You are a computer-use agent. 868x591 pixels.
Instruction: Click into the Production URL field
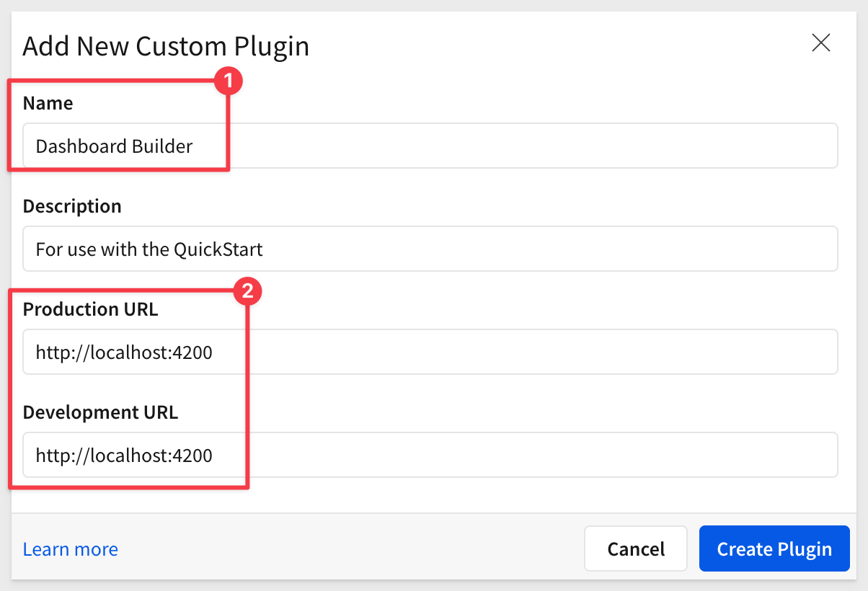coord(505,352)
